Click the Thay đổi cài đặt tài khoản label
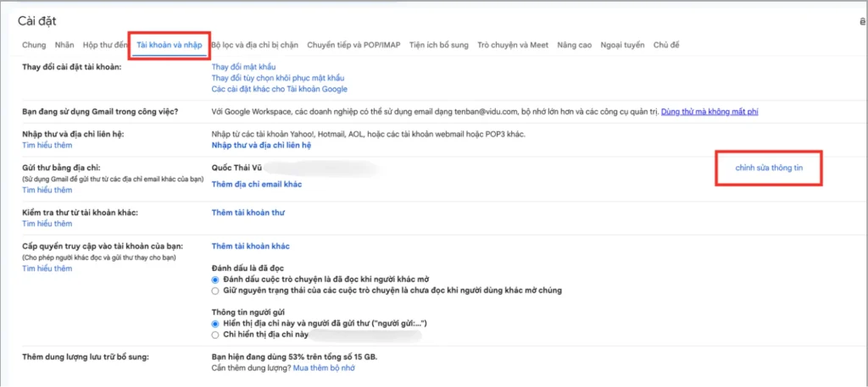The width and height of the screenshot is (868, 387). coord(72,67)
